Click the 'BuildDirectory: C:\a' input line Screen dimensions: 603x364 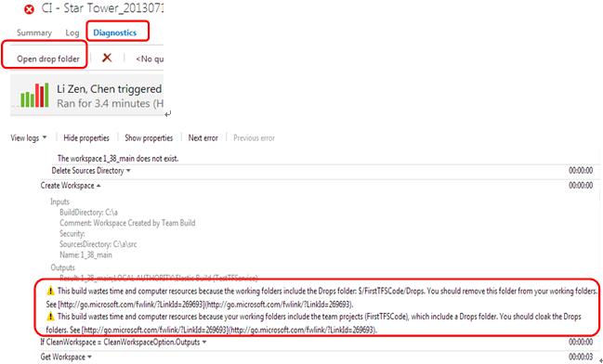(x=88, y=212)
